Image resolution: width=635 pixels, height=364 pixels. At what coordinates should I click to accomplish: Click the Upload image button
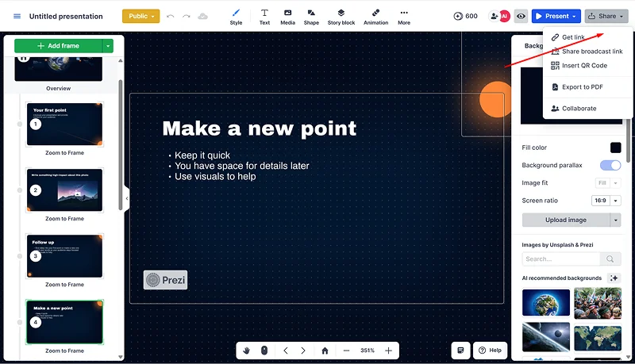(565, 220)
